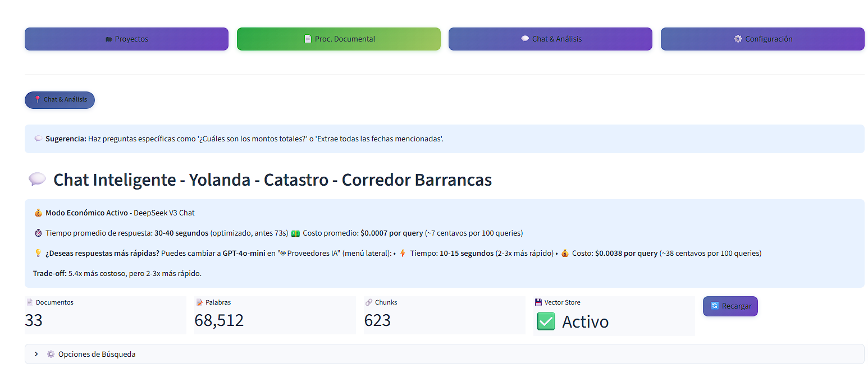
Task: Click the green checkmark icon for Vector Store
Action: [545, 321]
